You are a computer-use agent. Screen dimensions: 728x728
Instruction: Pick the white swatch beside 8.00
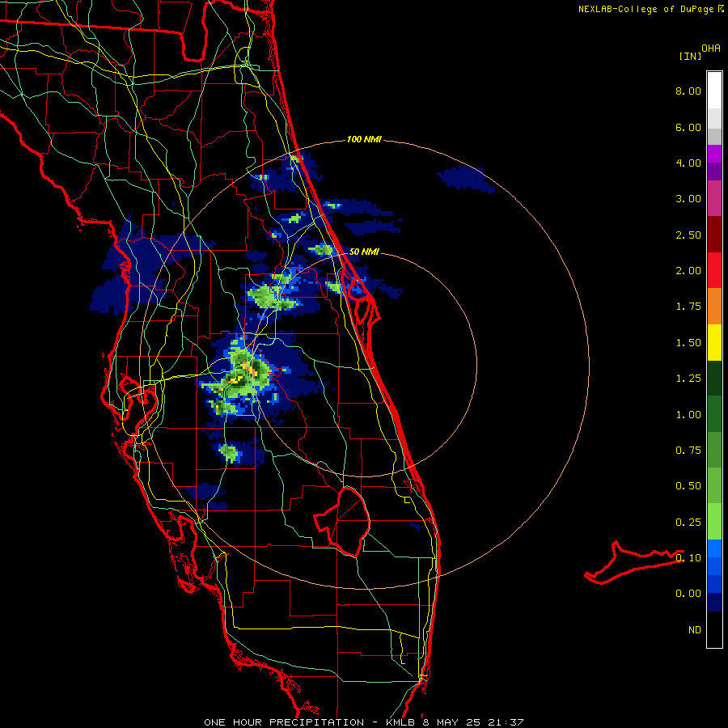(x=714, y=91)
